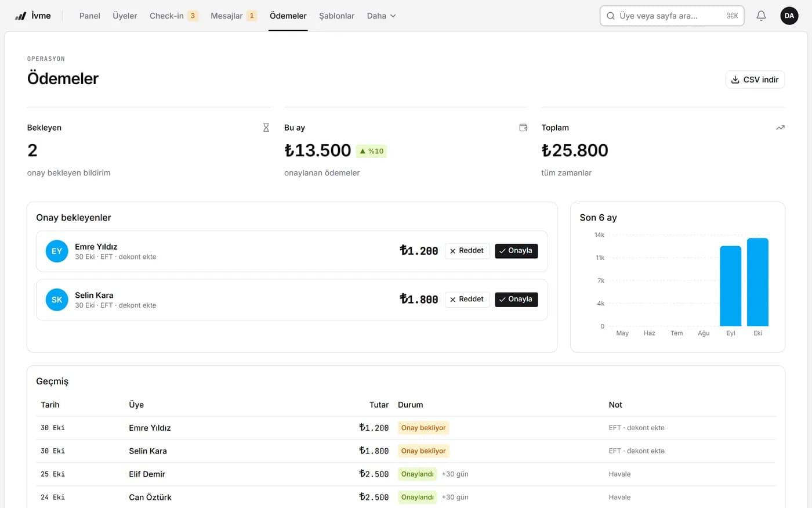Switch to the Mesajlar tab

click(233, 16)
